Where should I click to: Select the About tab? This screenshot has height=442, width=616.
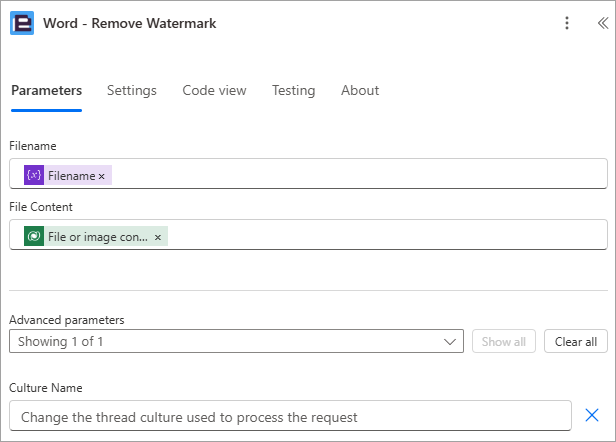click(360, 90)
